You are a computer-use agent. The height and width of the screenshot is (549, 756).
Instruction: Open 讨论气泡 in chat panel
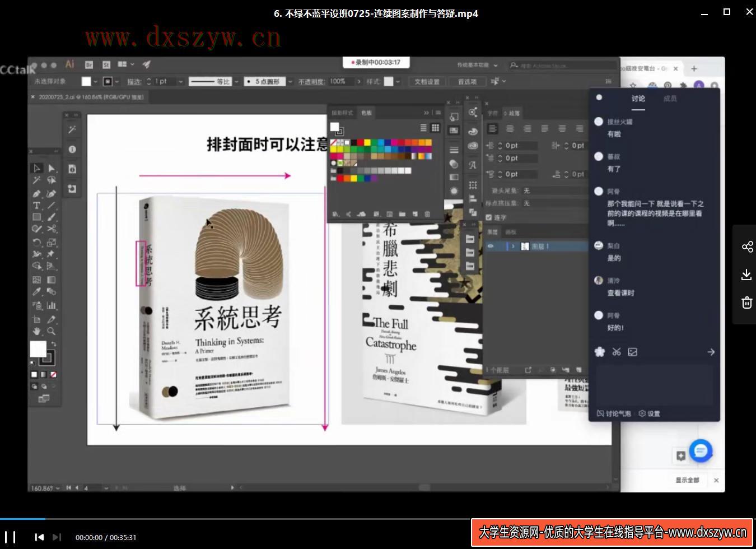pyautogui.click(x=614, y=413)
